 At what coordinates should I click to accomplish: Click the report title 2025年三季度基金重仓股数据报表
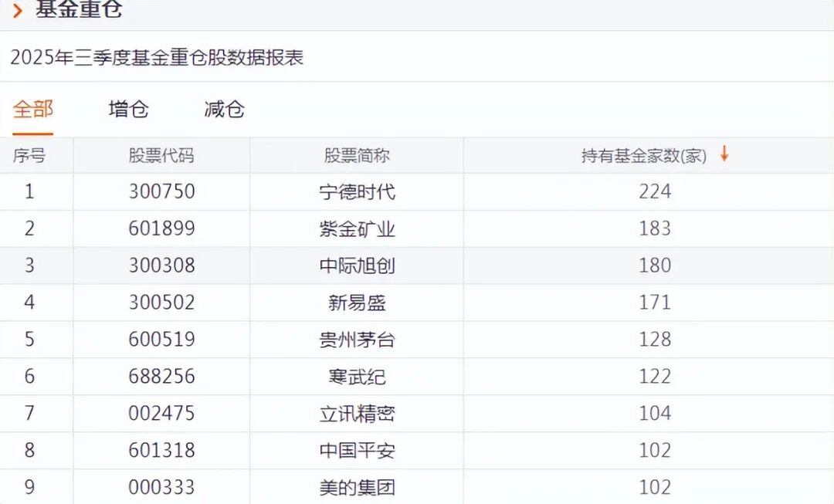click(x=157, y=57)
